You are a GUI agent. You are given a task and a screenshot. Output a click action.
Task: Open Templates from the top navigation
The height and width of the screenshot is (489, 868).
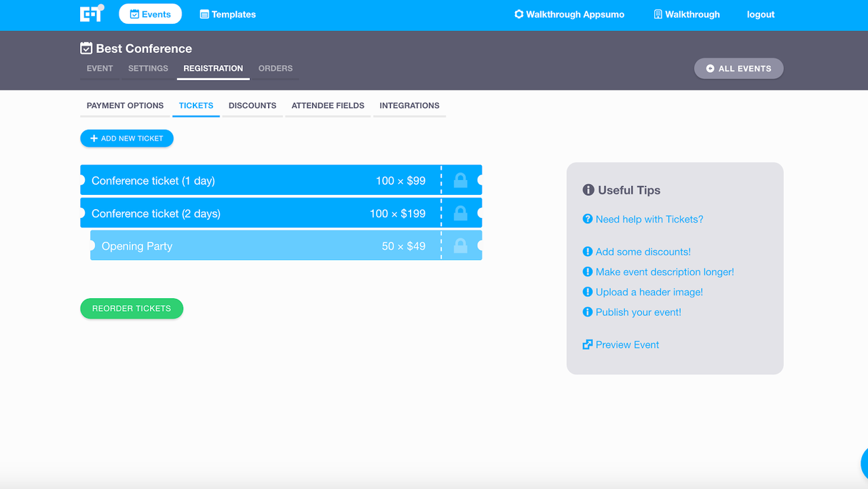pyautogui.click(x=227, y=14)
